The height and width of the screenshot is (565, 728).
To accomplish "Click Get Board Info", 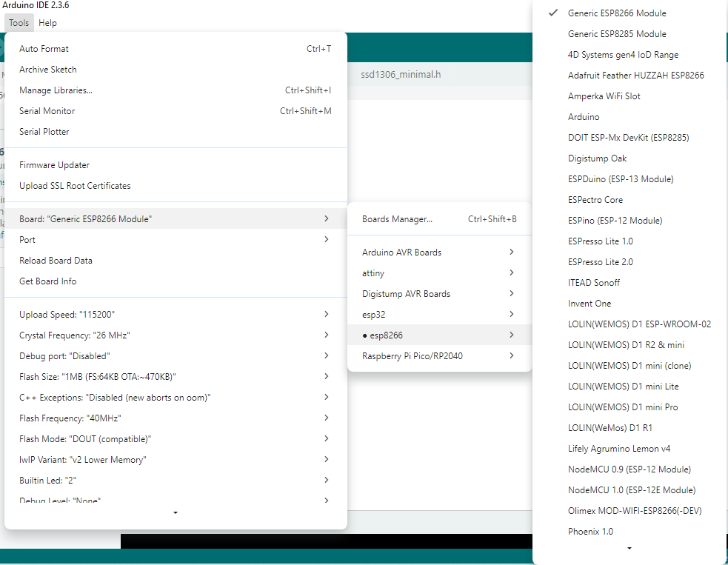I will click(x=175, y=281).
